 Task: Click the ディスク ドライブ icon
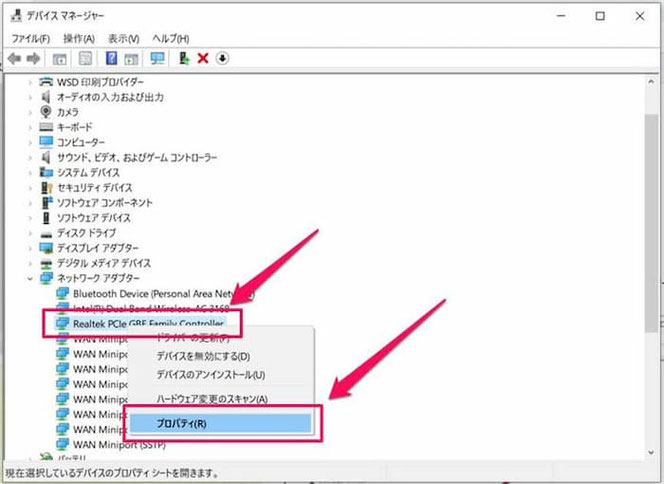click(46, 233)
